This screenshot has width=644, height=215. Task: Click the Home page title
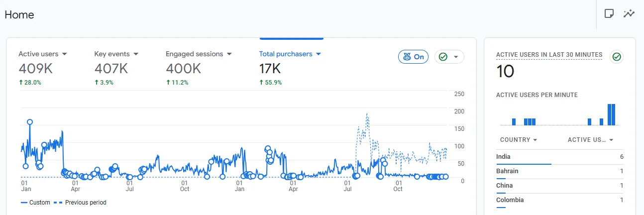19,15
